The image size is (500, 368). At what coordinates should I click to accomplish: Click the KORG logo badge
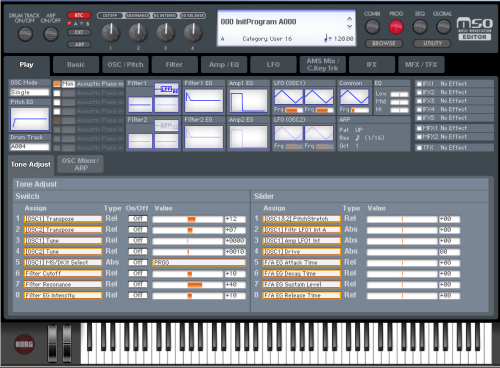click(x=24, y=344)
